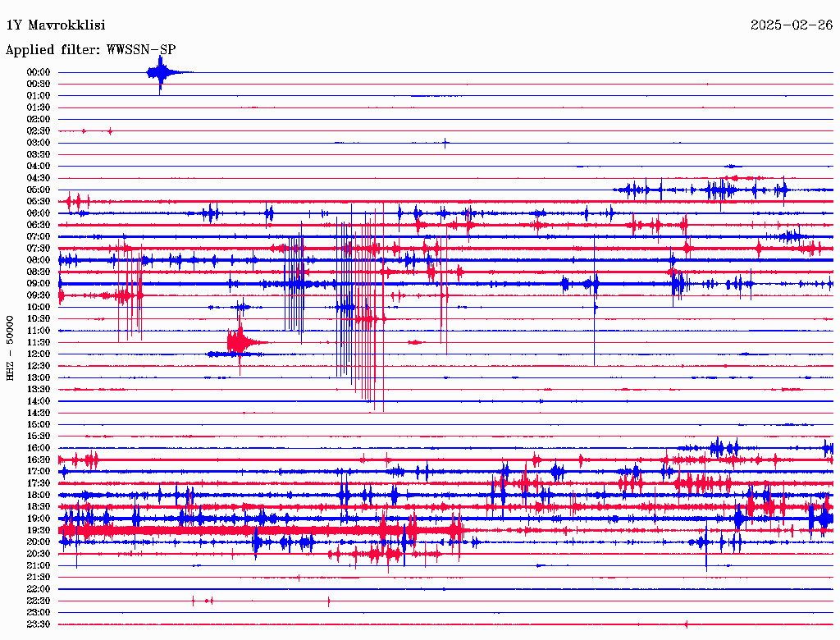The width and height of the screenshot is (840, 640).
Task: Click the 15:30 time label
Action: click(x=39, y=437)
